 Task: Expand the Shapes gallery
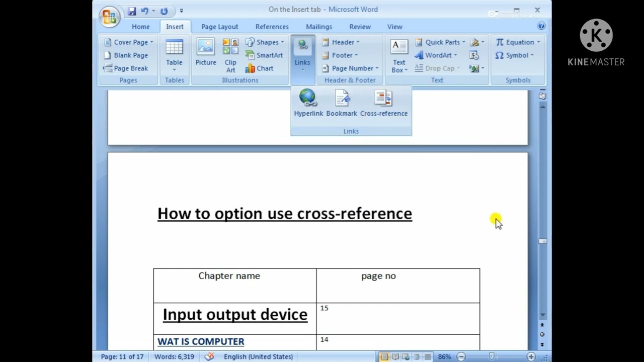(x=265, y=42)
